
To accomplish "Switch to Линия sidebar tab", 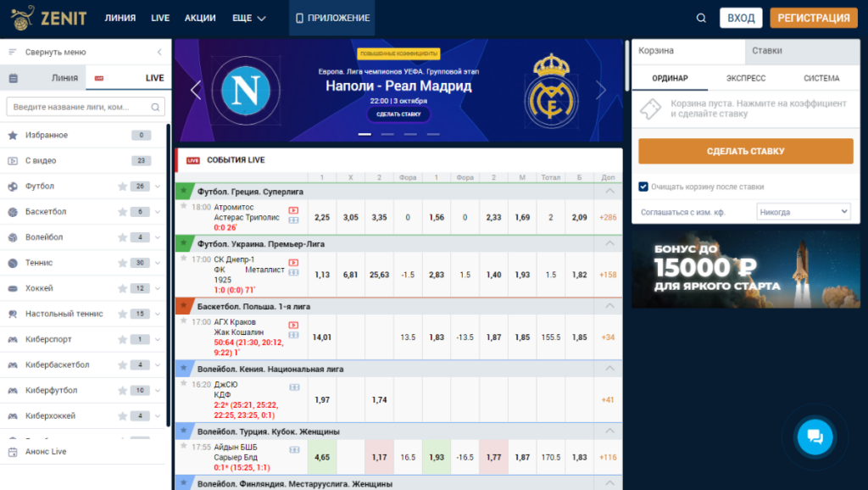I will tap(43, 78).
